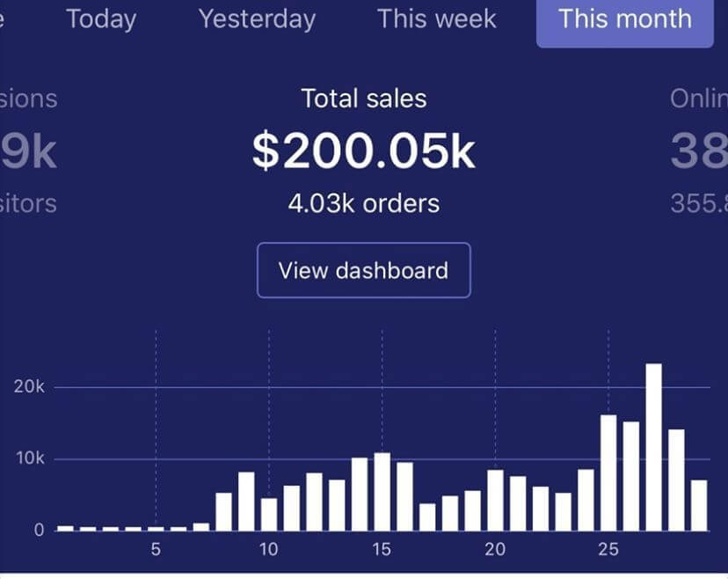Click the 10k gridline label
This screenshot has width=728, height=579.
(28, 458)
